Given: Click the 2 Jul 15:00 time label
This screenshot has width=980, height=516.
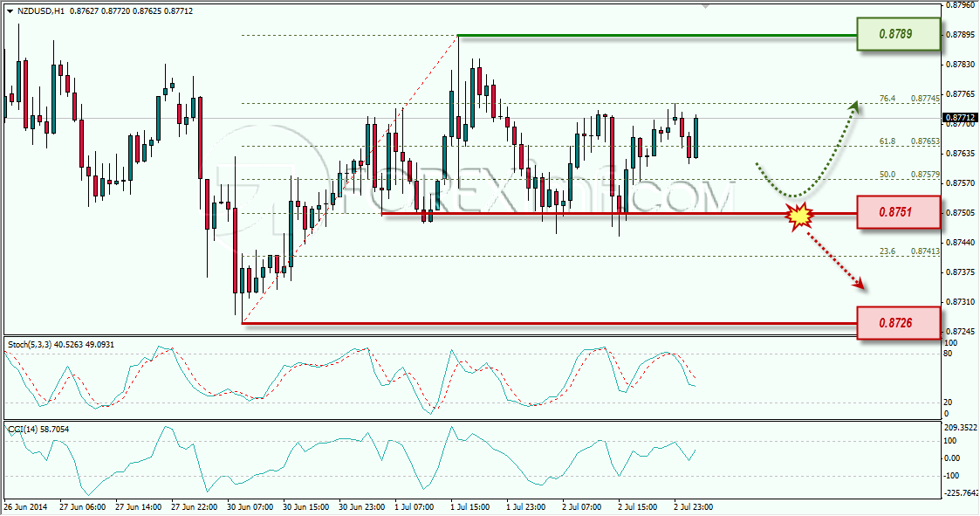Looking at the screenshot, I should [x=638, y=506].
